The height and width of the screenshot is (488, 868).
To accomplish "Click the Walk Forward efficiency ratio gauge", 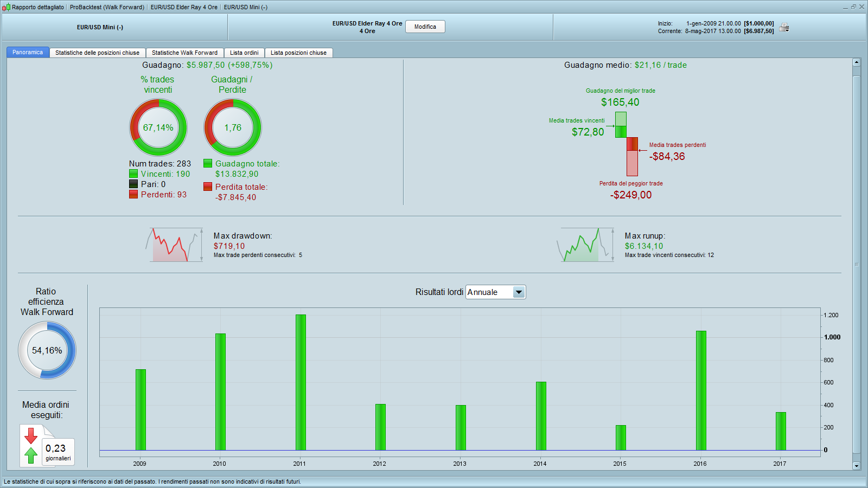I will pos(47,350).
